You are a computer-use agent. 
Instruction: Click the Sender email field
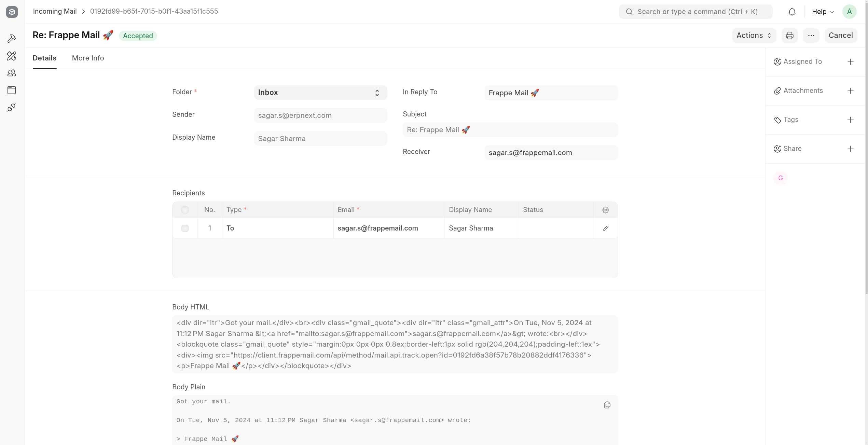pyautogui.click(x=320, y=115)
